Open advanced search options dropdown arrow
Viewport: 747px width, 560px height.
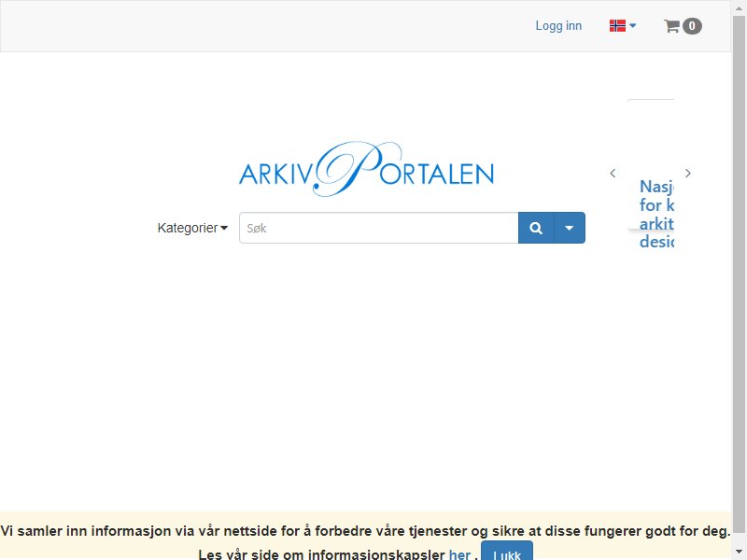coord(570,228)
